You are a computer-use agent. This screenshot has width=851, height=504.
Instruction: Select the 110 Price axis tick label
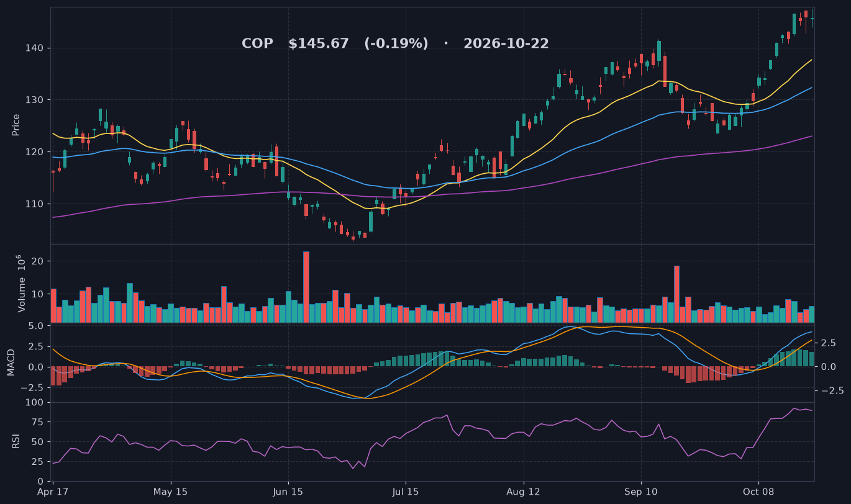pyautogui.click(x=35, y=204)
